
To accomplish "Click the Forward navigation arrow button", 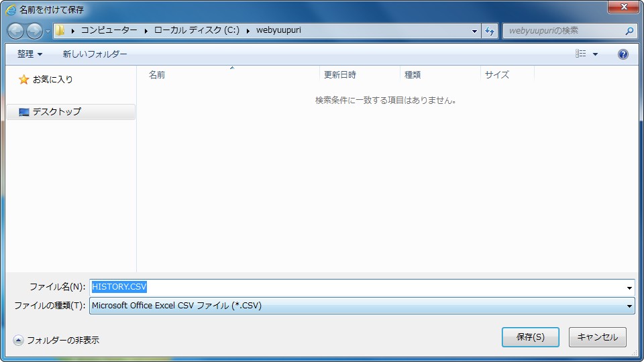I will coord(34,31).
